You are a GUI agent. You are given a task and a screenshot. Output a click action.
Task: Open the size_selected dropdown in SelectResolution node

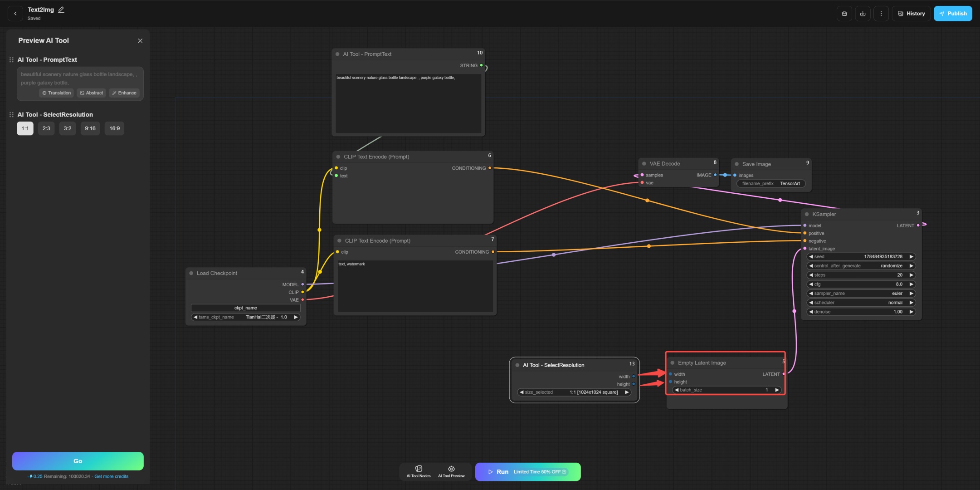point(574,392)
